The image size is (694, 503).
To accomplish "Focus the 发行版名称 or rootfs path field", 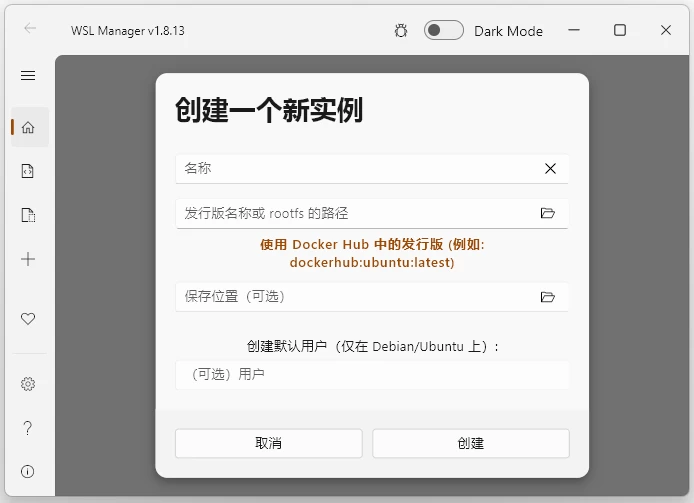I will (x=355, y=213).
